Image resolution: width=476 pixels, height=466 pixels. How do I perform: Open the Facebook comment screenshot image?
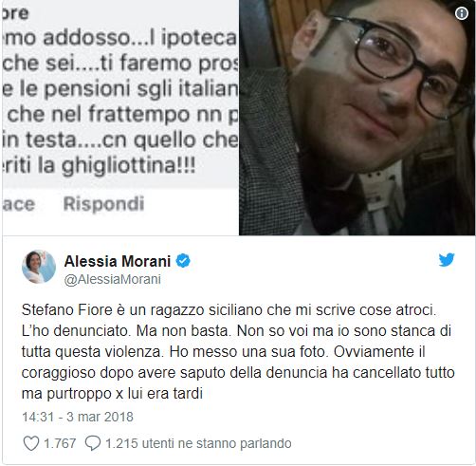click(x=120, y=118)
